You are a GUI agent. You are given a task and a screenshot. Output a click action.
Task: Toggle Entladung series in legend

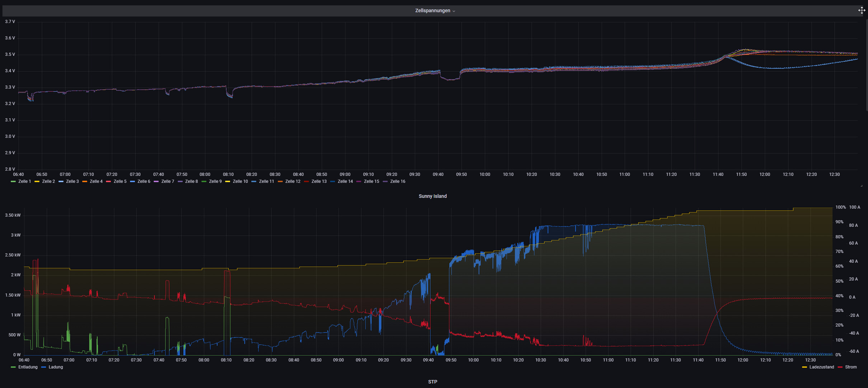pos(24,367)
